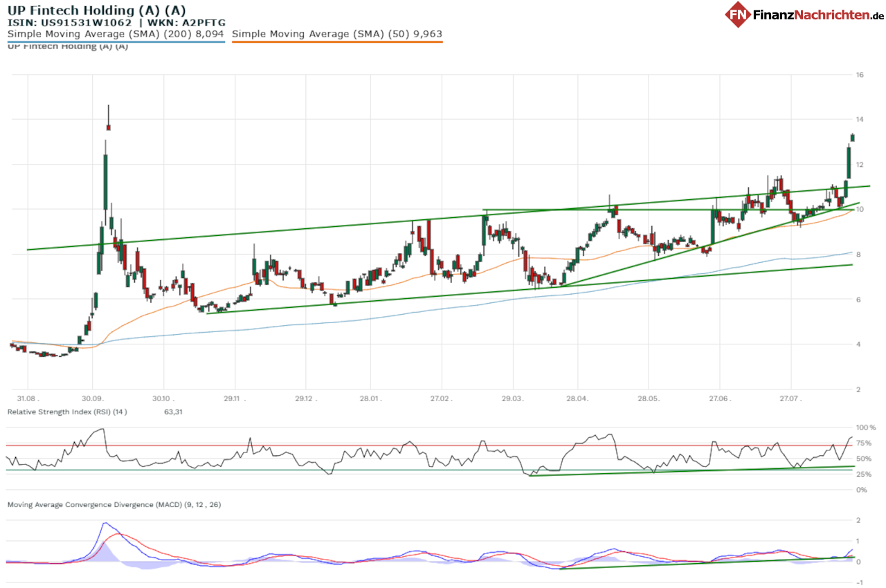
Task: Click the ISIN US91531W1062 text
Action: click(x=69, y=22)
